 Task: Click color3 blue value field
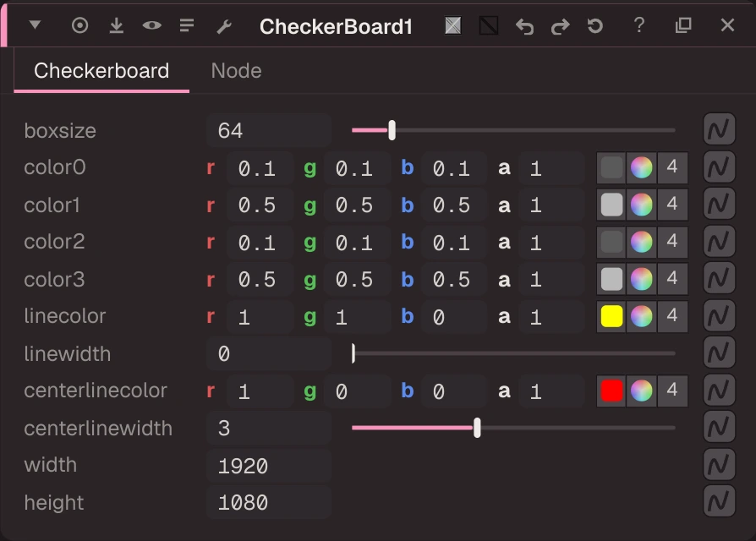(x=454, y=280)
